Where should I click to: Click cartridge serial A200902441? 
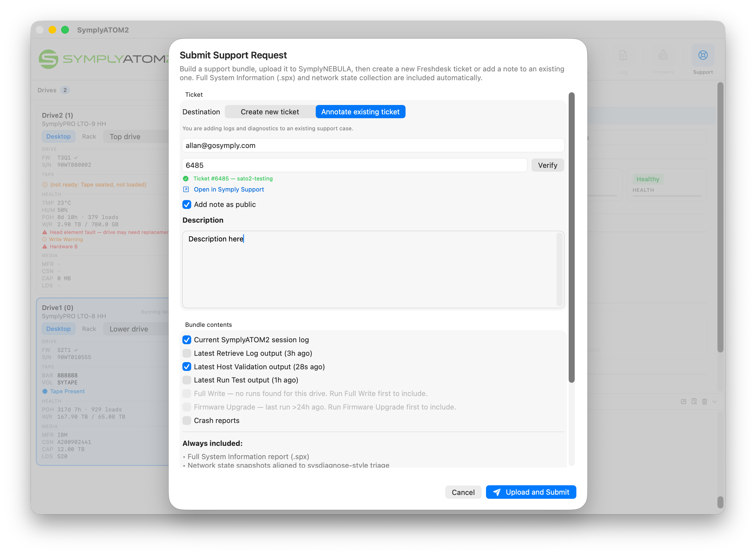coord(74,442)
